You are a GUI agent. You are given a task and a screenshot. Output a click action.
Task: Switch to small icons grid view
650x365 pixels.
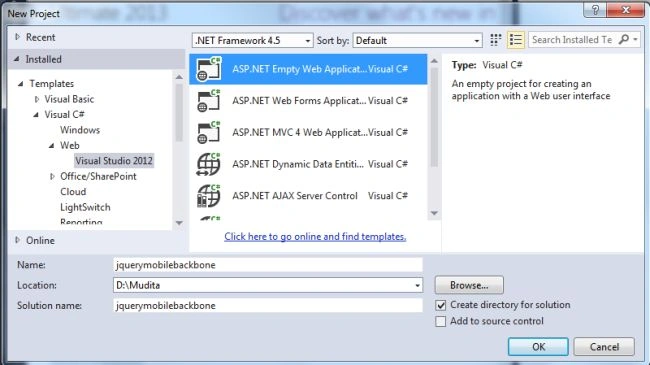(495, 40)
